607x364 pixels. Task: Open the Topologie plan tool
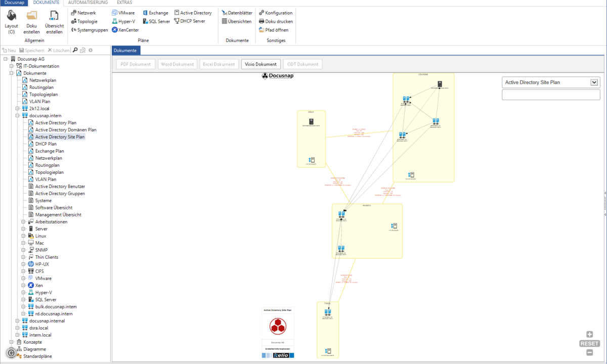click(x=84, y=21)
